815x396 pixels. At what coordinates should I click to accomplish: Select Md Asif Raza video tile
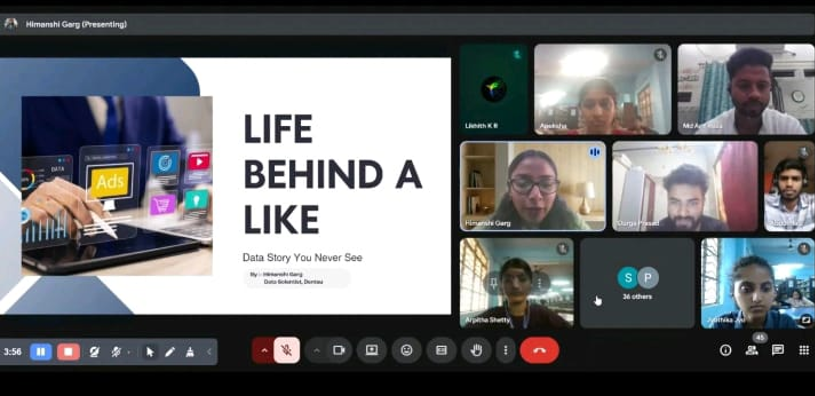(746, 89)
